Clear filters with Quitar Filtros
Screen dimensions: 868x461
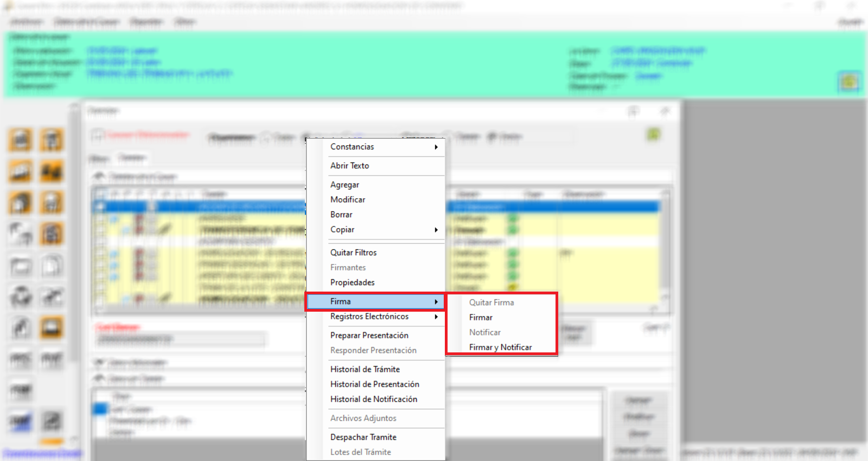pyautogui.click(x=353, y=252)
